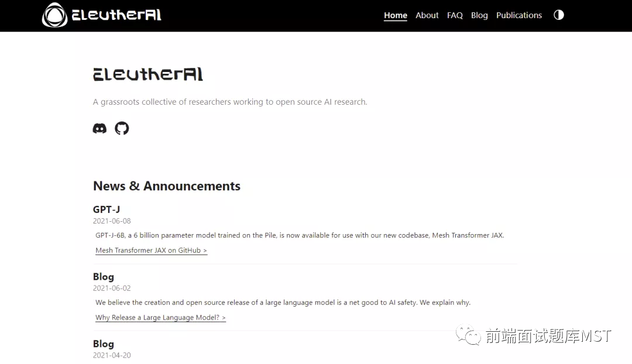Viewport: 632px width, 364px height.
Task: Click the 2021-06-08 date label
Action: point(112,221)
